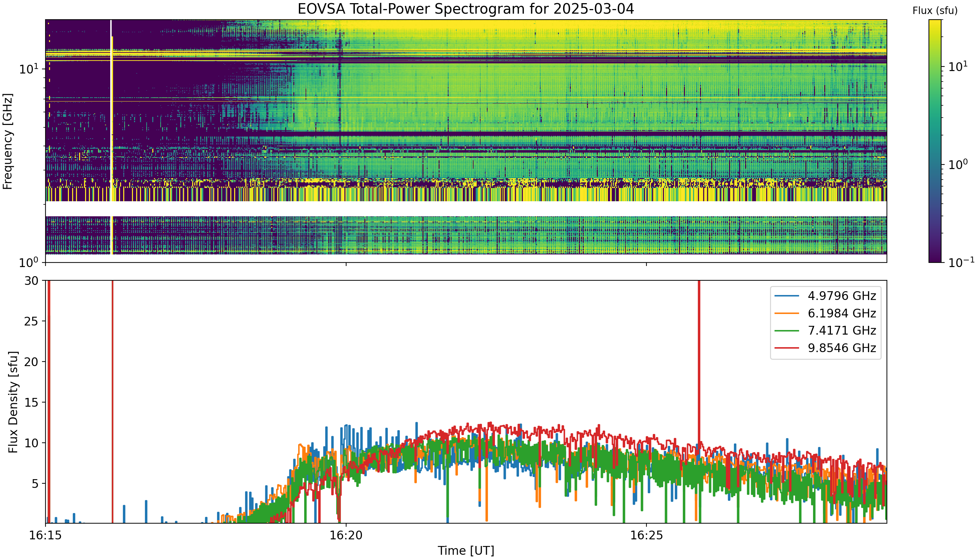Click the red line swatch in legend
The width and height of the screenshot is (980, 560).
tap(786, 348)
